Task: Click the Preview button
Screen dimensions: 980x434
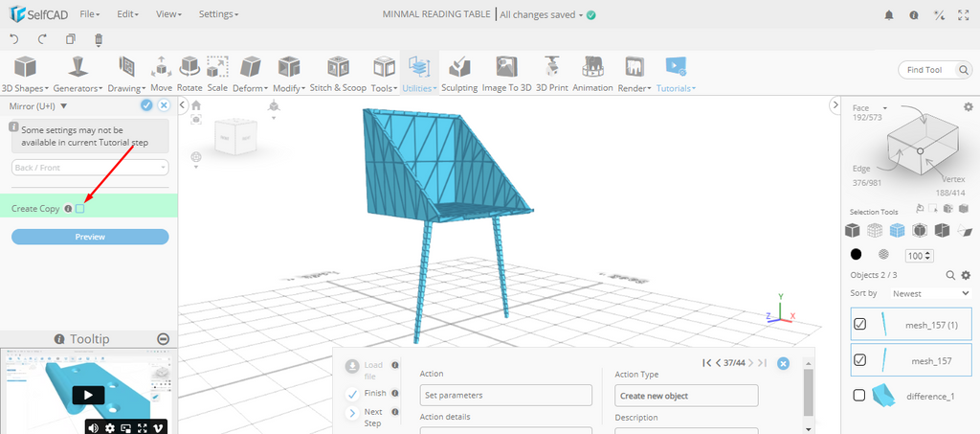Action: click(90, 237)
